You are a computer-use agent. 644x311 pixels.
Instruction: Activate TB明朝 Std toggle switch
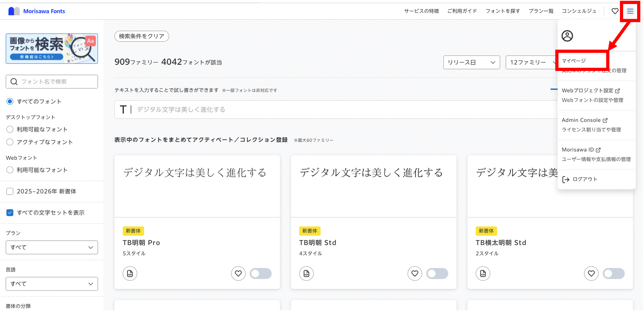click(437, 273)
